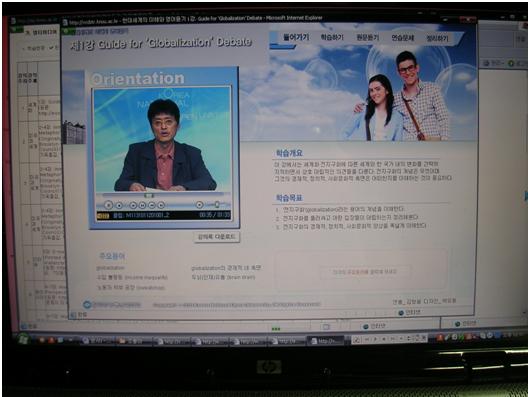Open the 학습하기 tab
528x397 pixels.
pos(332,37)
